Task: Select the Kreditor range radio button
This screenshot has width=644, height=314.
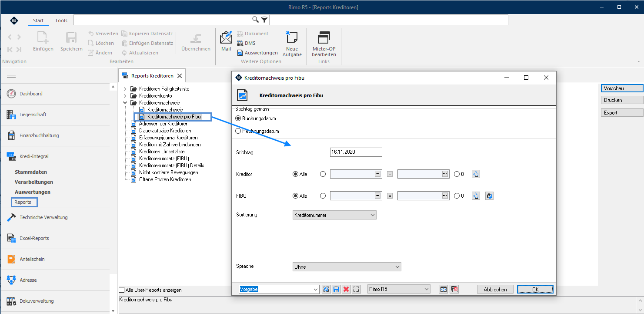Action: pos(323,174)
